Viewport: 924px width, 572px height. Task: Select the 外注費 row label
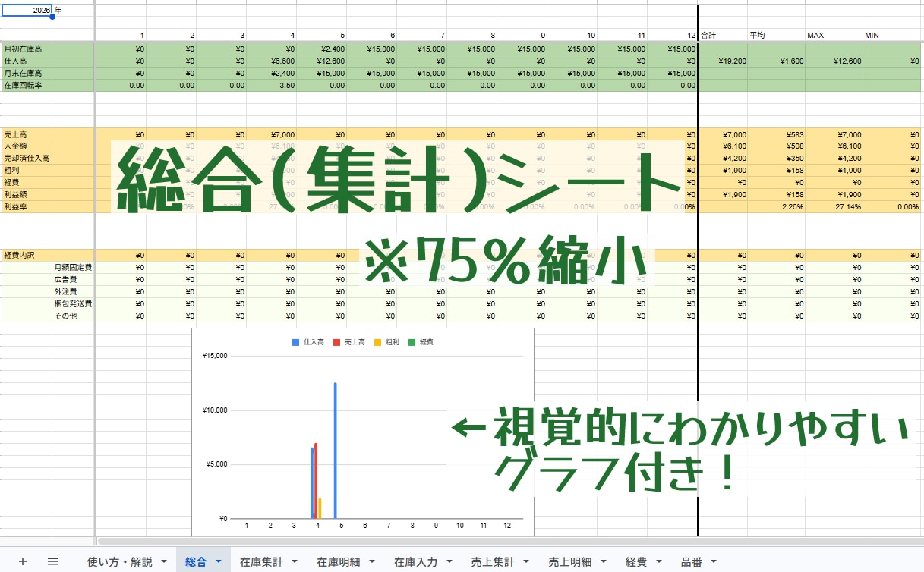[x=65, y=292]
